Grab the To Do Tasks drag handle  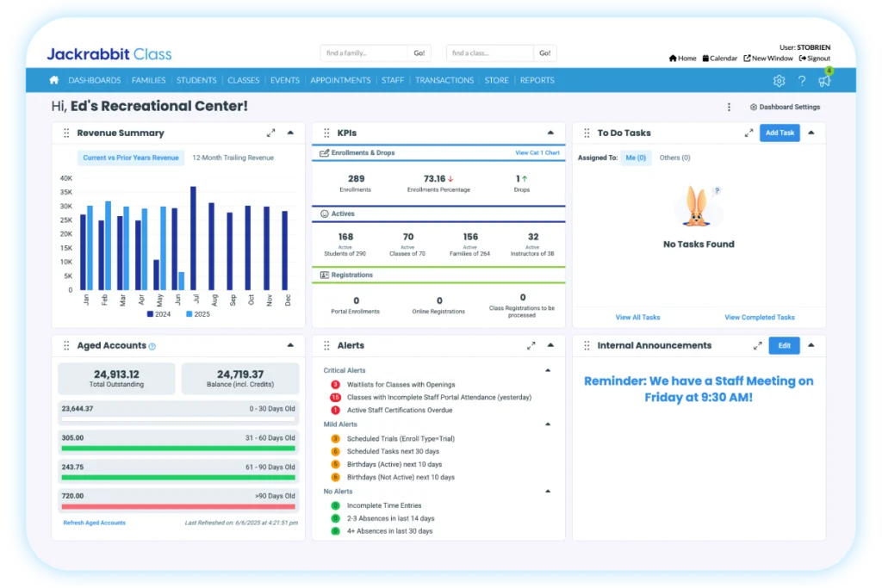[x=587, y=133]
